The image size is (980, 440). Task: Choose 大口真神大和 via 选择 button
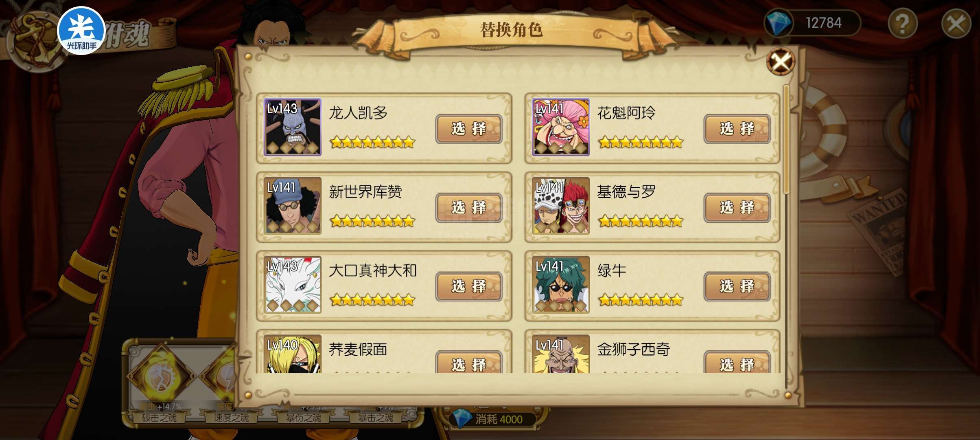point(469,286)
